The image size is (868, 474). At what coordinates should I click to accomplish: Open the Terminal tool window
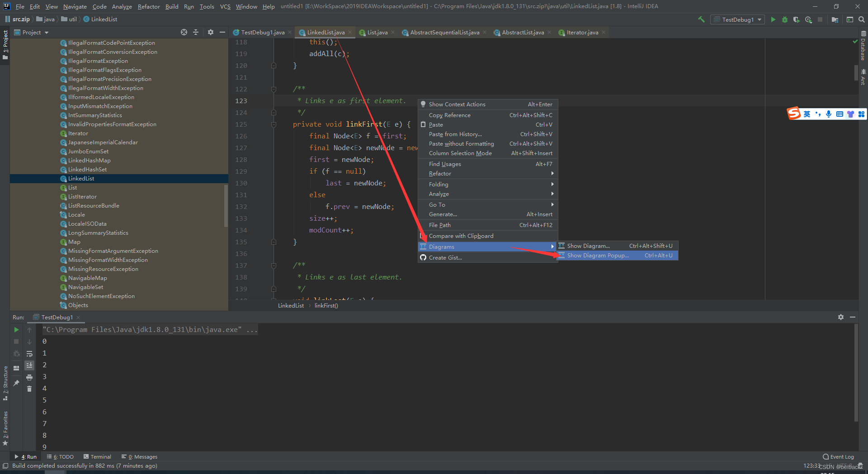(x=97, y=457)
